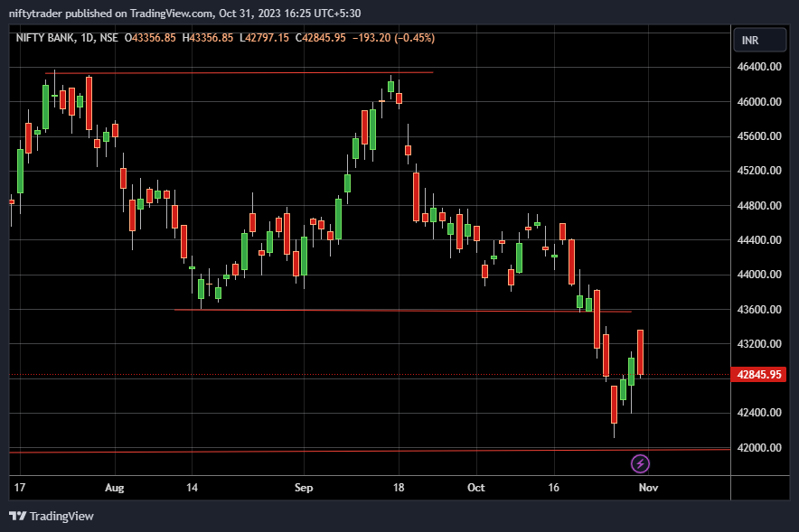This screenshot has height=532, width=799.
Task: Click the 16 date label on time axis
Action: tap(553, 488)
